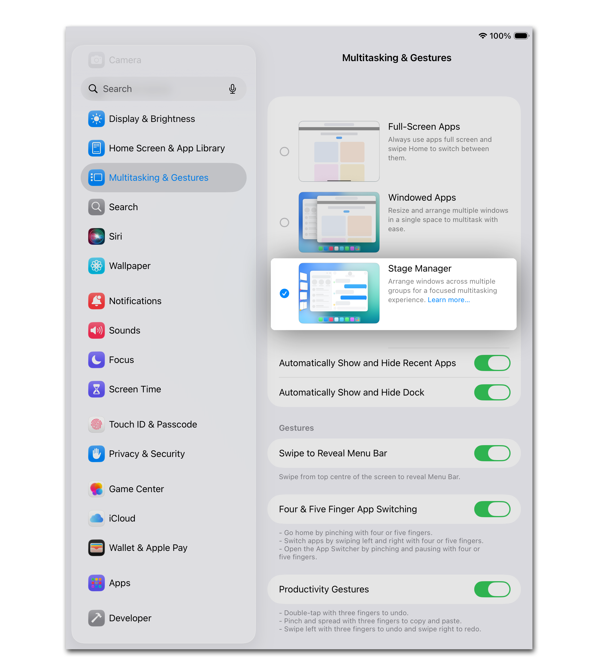Open the Focus label
The width and height of the screenshot is (616, 672).
(x=121, y=359)
